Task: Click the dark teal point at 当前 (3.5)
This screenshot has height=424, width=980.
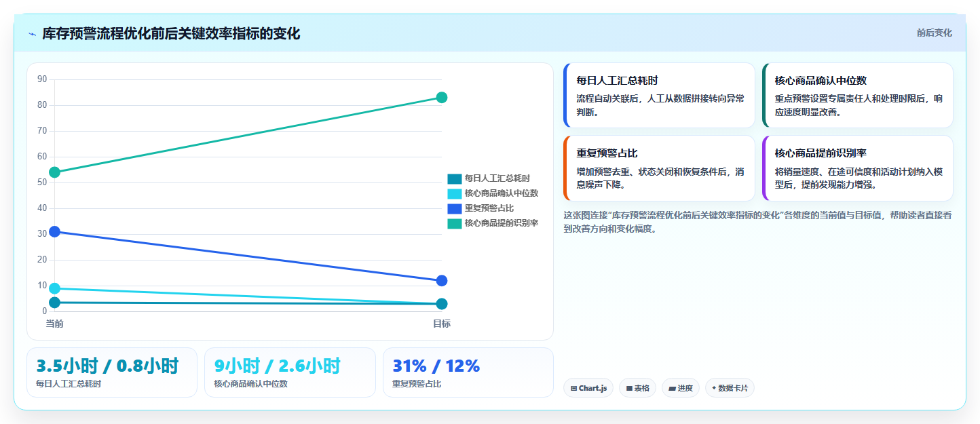Action: pyautogui.click(x=55, y=303)
